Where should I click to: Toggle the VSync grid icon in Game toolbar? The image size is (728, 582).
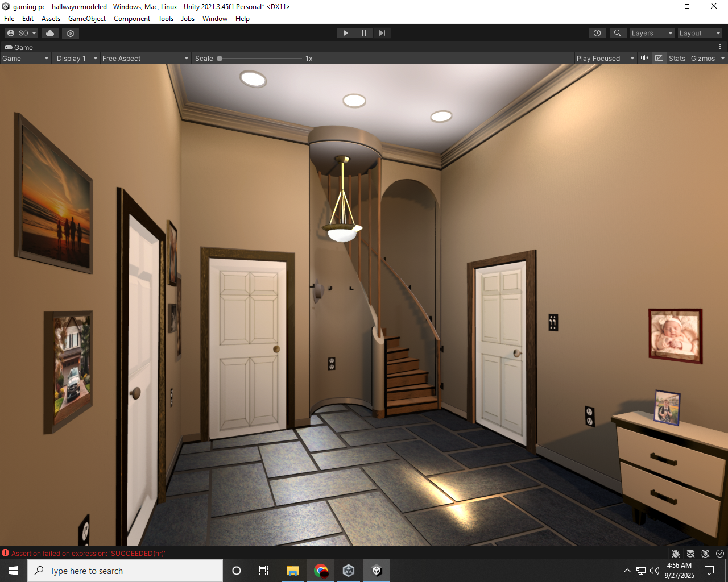pos(659,58)
